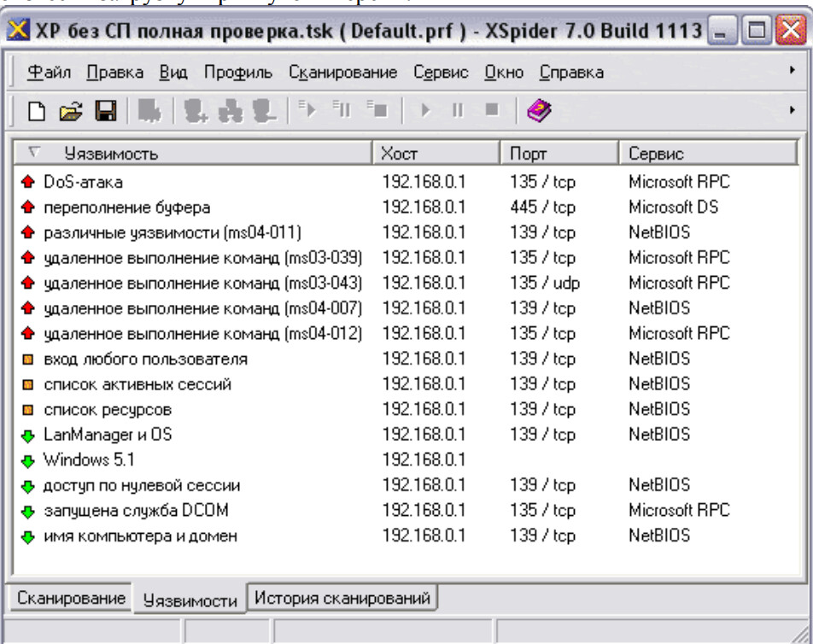Open the Профиль menu
Image resolution: width=813 pixels, height=644 pixels.
pos(234,73)
